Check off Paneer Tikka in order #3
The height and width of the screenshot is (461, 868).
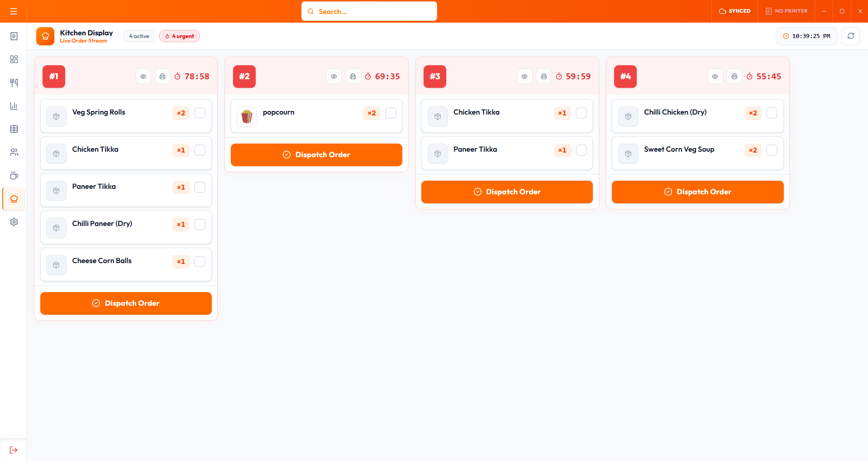click(581, 150)
